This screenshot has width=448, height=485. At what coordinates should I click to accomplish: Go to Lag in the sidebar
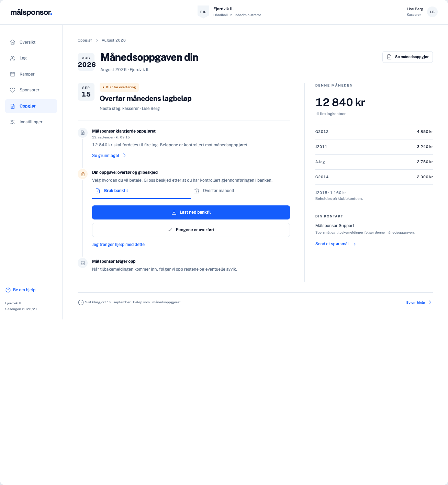(31, 58)
